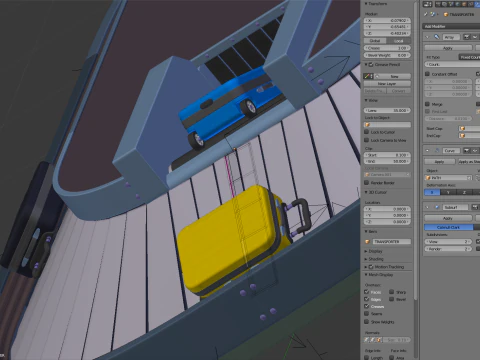Collapse the 3D Cursor panel

coord(366,192)
